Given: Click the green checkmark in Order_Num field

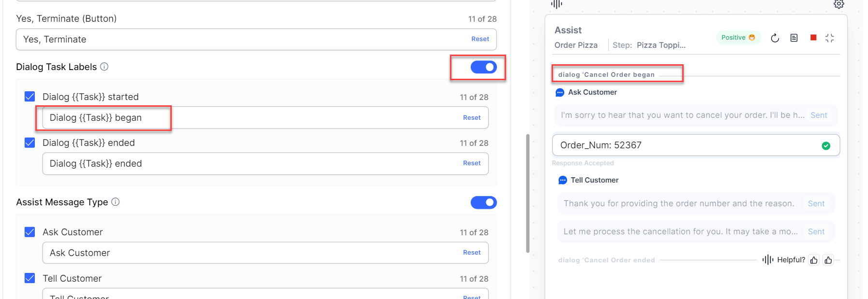Looking at the screenshot, I should pyautogui.click(x=826, y=145).
